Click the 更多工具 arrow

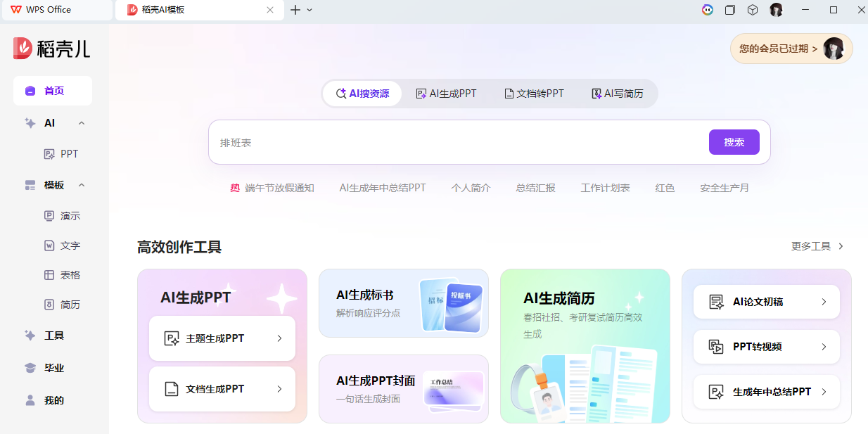coord(841,246)
